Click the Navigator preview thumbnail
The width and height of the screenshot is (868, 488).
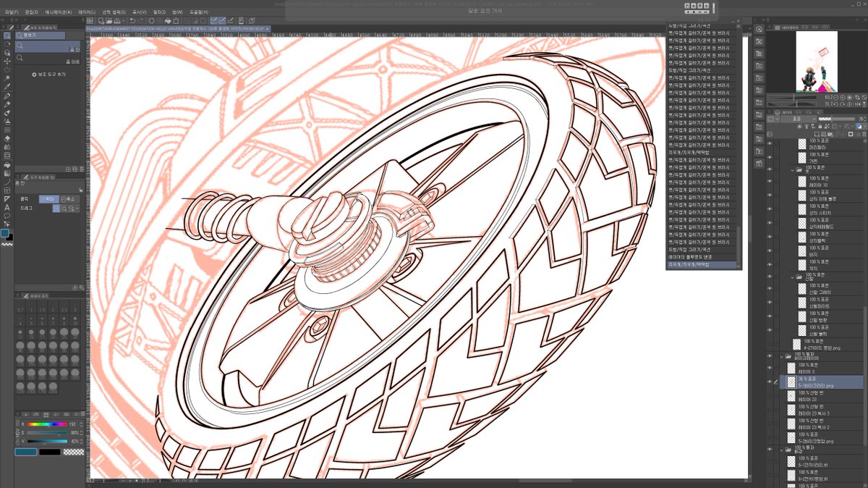(x=817, y=61)
